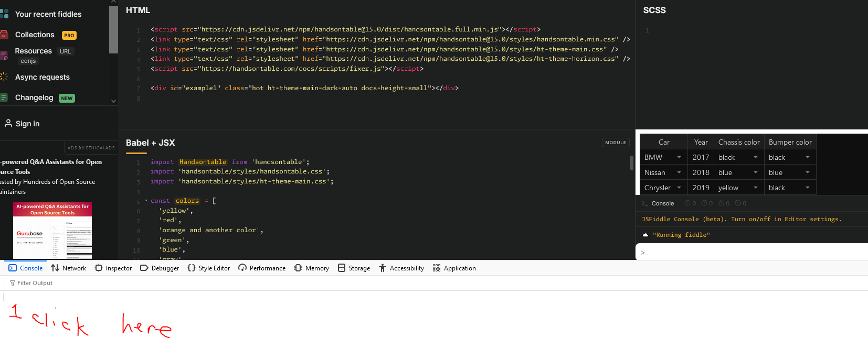Switch to the Debugger devtools tab
868x338 pixels.
[x=160, y=268]
